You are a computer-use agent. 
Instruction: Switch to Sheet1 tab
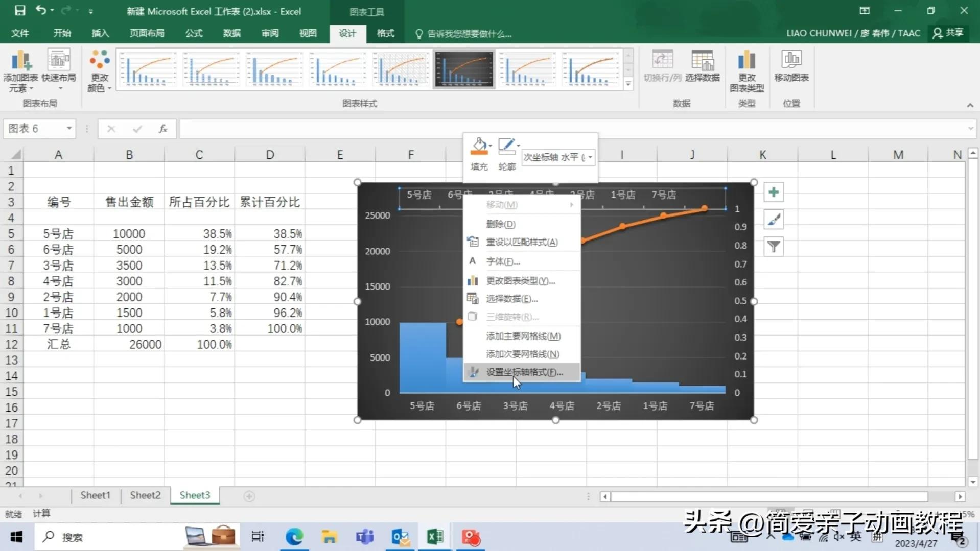point(95,495)
